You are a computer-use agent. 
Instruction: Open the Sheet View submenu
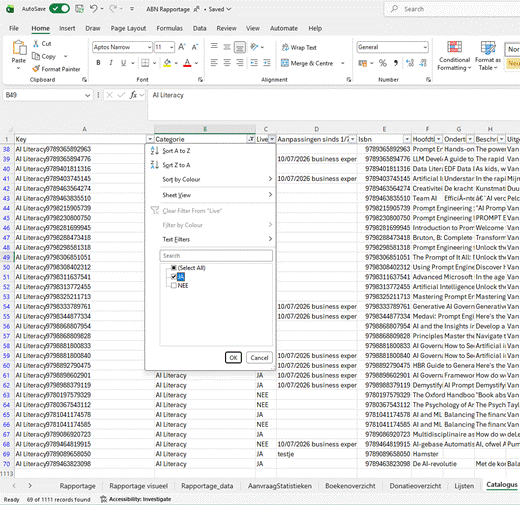[x=211, y=195]
